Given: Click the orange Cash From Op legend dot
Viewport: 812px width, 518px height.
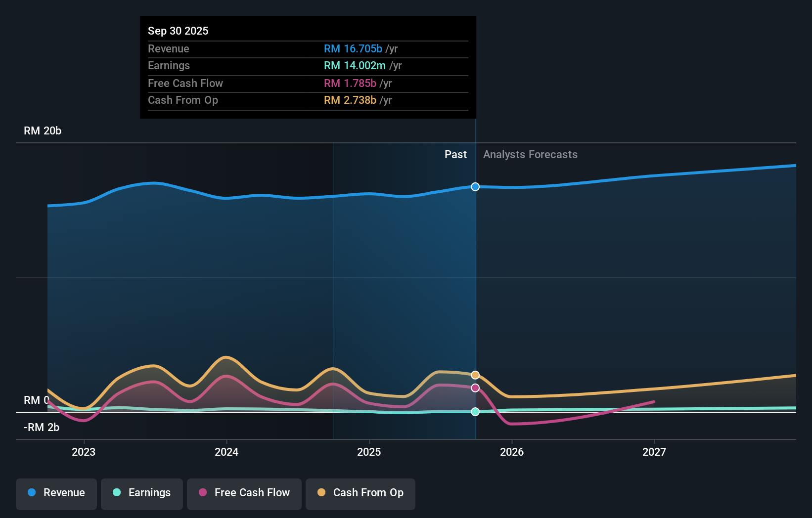Looking at the screenshot, I should [322, 493].
